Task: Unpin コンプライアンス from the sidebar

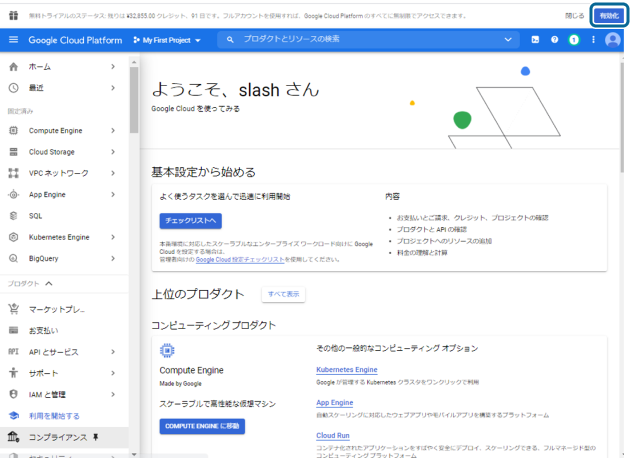Action: tap(98, 437)
